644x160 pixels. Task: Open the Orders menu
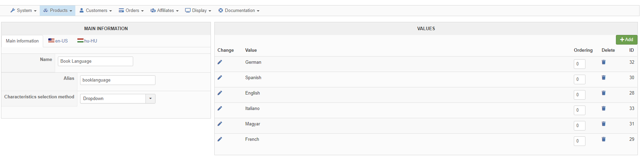[131, 11]
